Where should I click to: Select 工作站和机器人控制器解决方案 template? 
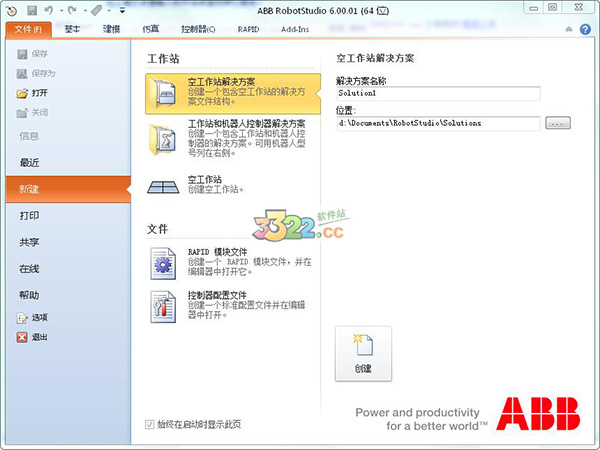233,138
